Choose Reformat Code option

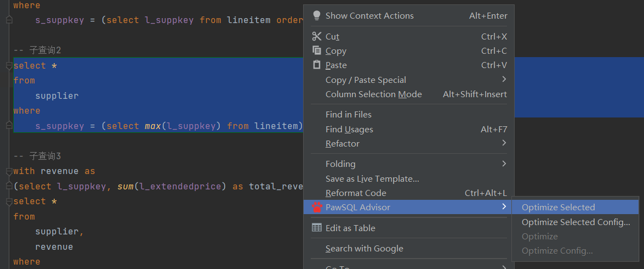[356, 193]
